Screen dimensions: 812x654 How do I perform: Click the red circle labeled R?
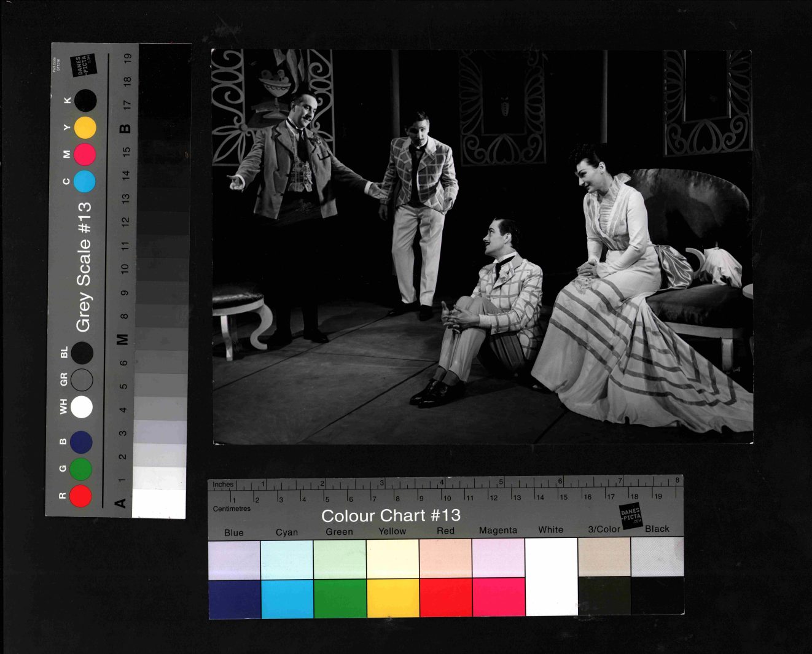point(80,496)
